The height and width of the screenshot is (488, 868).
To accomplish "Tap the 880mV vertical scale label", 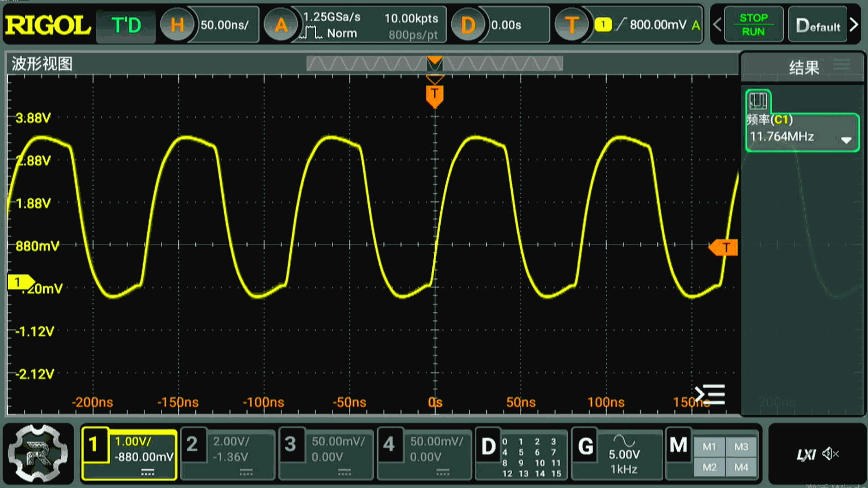I will (x=37, y=246).
